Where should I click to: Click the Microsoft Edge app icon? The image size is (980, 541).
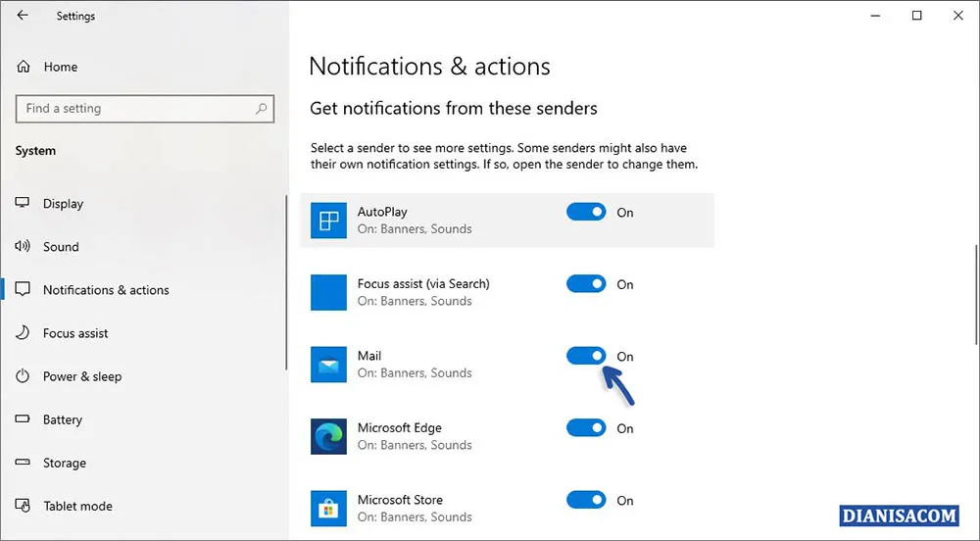click(328, 437)
